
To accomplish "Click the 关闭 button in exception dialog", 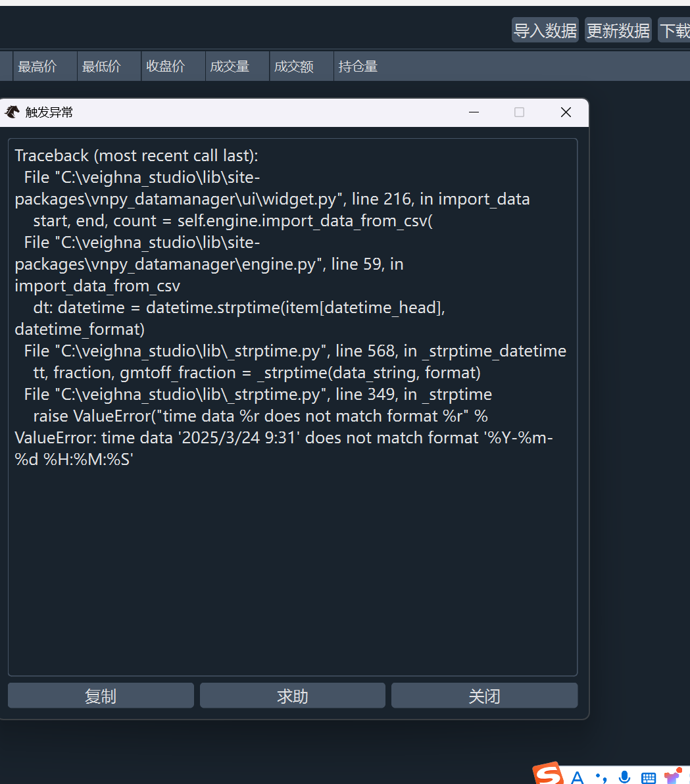I will pyautogui.click(x=485, y=695).
